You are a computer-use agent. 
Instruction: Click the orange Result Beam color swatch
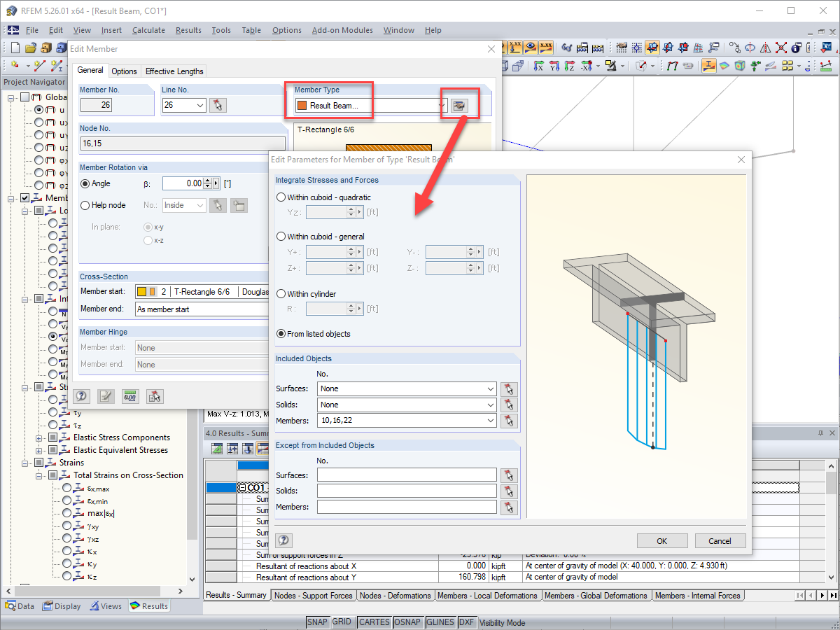point(302,106)
